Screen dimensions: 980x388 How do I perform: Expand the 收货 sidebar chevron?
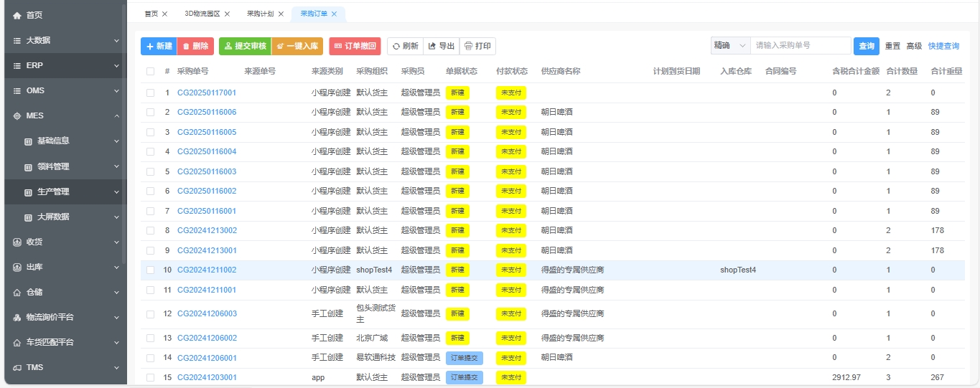(116, 242)
